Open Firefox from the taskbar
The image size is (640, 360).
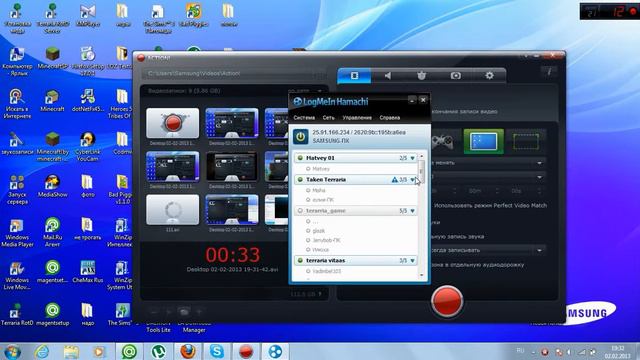(x=188, y=351)
